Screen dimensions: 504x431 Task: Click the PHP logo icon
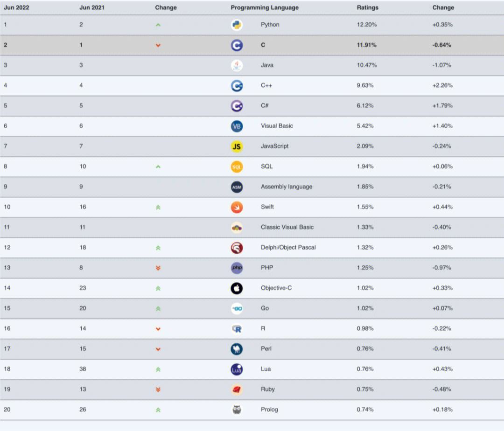tap(237, 268)
